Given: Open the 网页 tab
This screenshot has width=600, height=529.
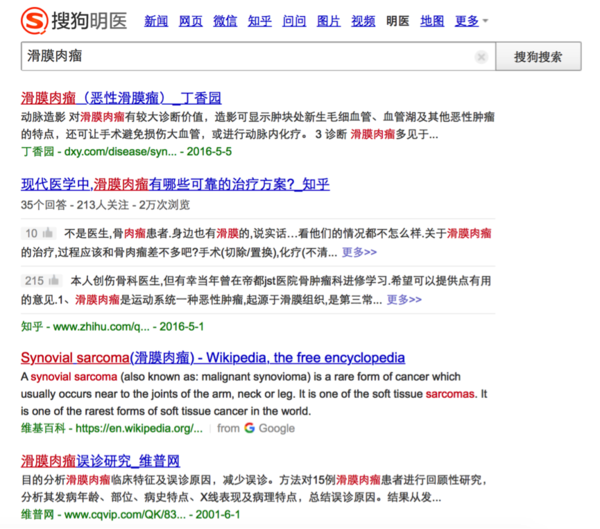Looking at the screenshot, I should [191, 21].
